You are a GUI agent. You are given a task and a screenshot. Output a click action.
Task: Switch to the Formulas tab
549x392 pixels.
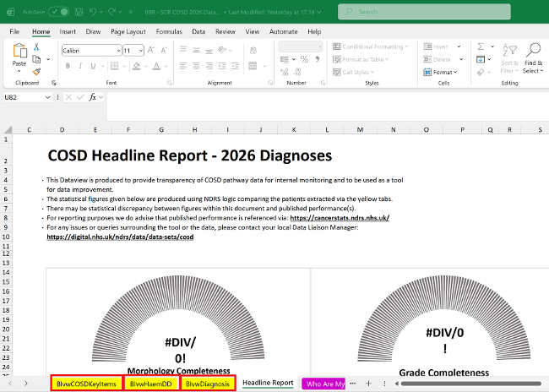169,31
